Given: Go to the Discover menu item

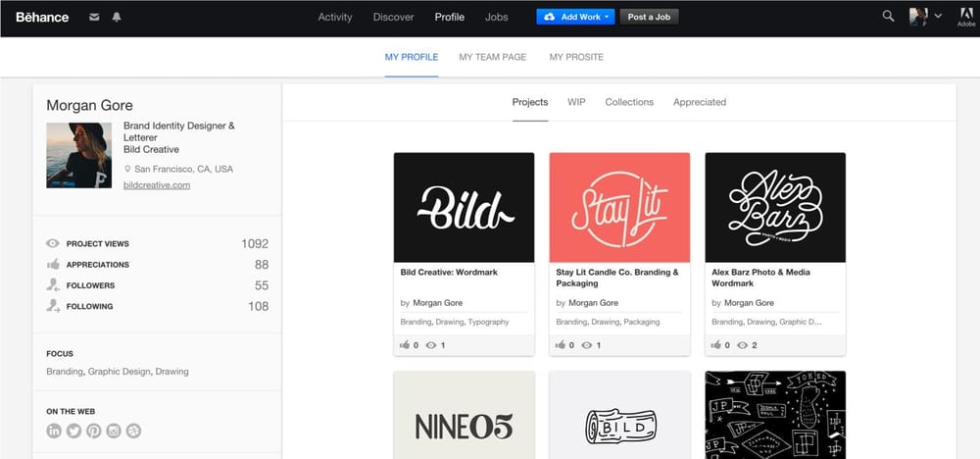Looking at the screenshot, I should pyautogui.click(x=393, y=17).
